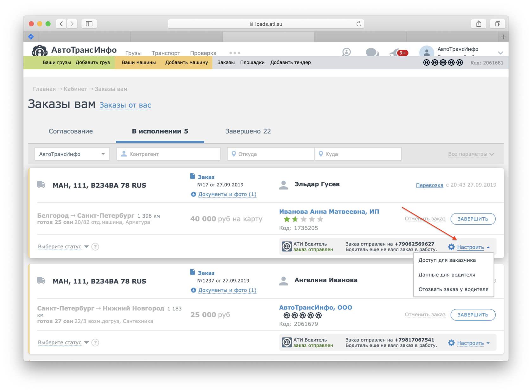Image resolution: width=532 pixels, height=392 pixels.
Task: Select the В исполнении 5 tab
Action: pos(160,131)
